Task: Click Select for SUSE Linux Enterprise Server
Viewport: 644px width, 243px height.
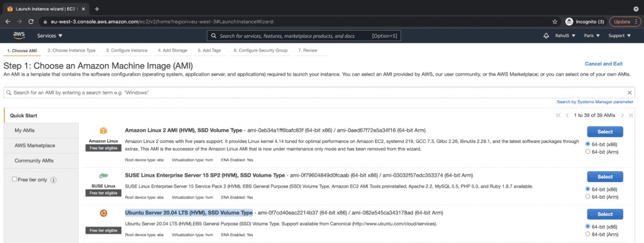Action: pyautogui.click(x=605, y=177)
